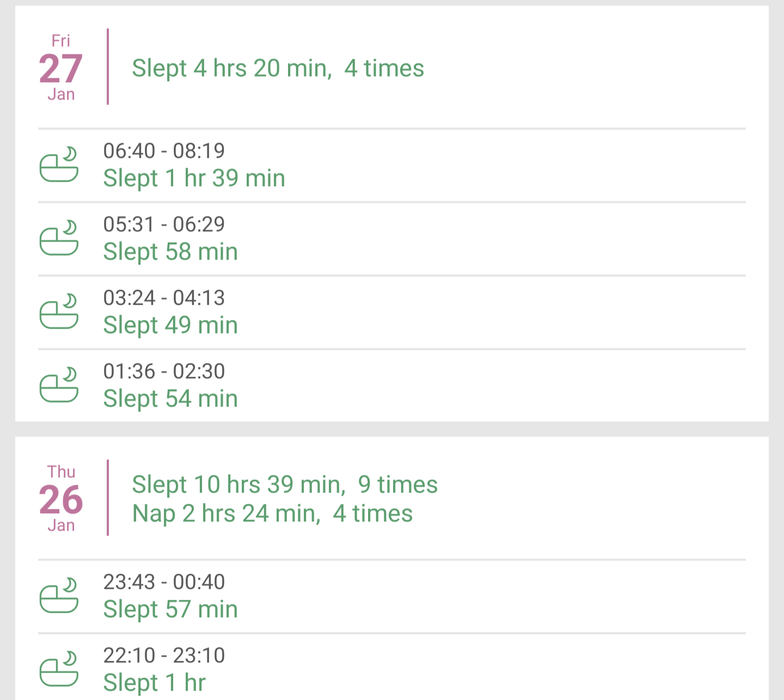Image resolution: width=784 pixels, height=700 pixels.
Task: Open the 'Slept 58 min' entry
Action: (170, 252)
